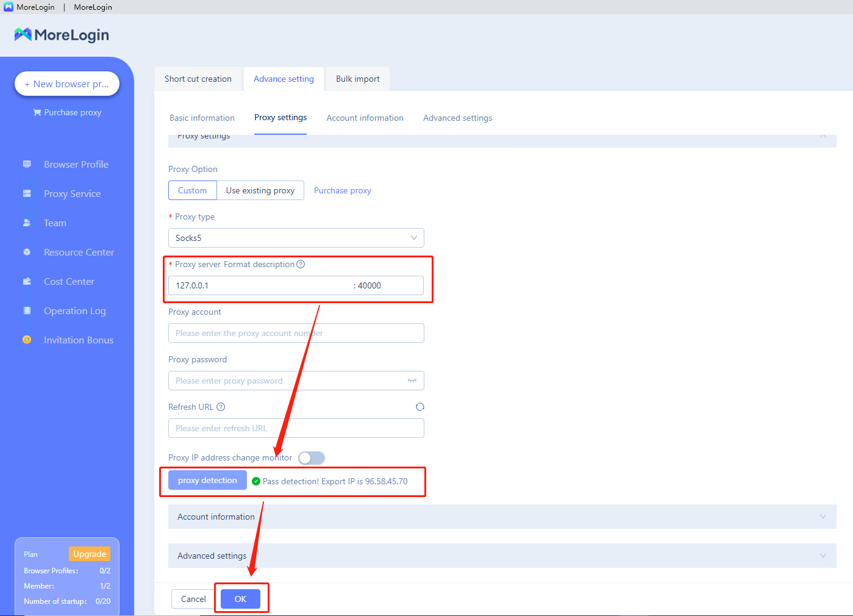Switch to Short cut creation tab
Viewport: 853px width, 616px height.
[198, 79]
